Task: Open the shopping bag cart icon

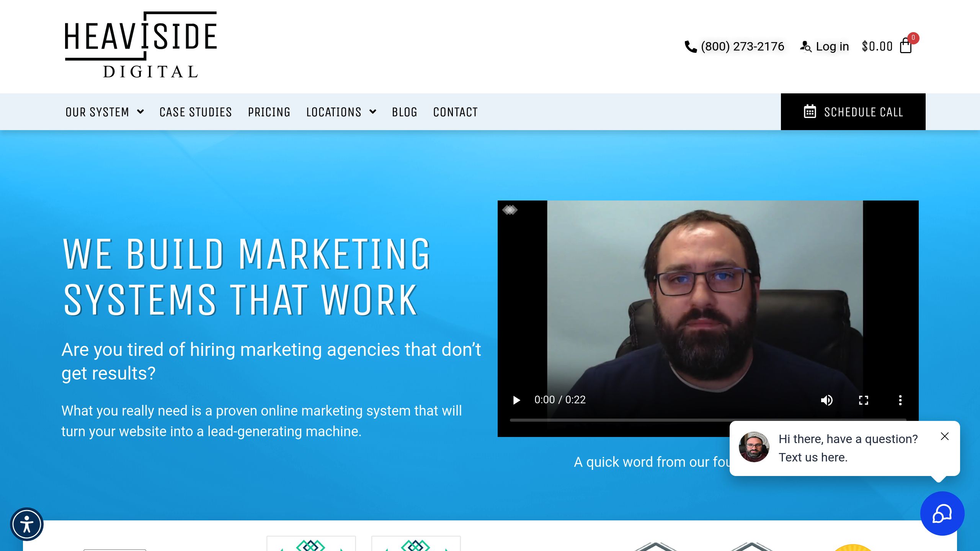Action: (906, 46)
